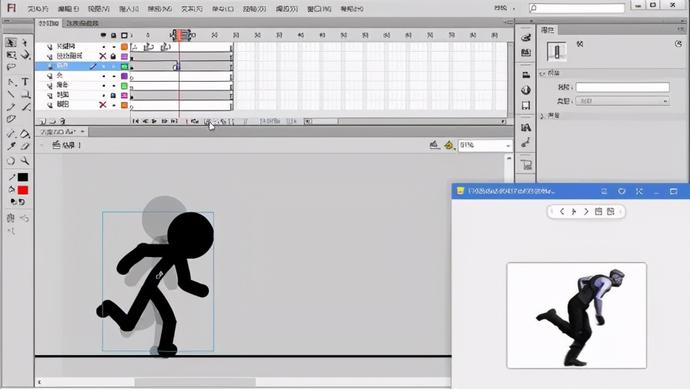Click the Delete layer trash icon
The width and height of the screenshot is (690, 389).
point(62,121)
